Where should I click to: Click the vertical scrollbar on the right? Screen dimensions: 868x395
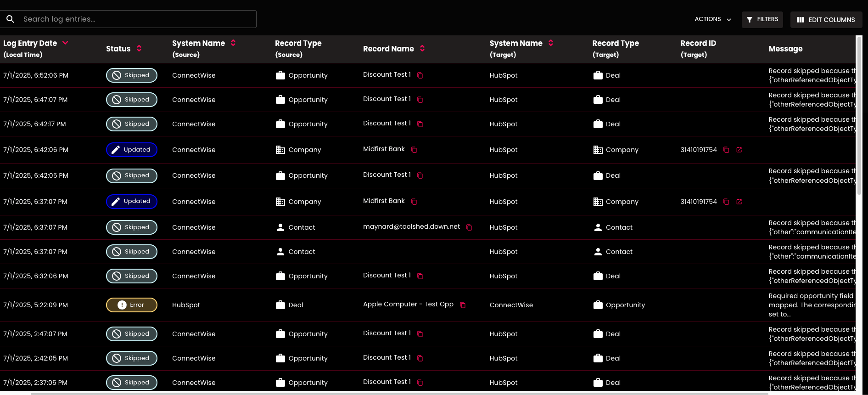[859, 116]
